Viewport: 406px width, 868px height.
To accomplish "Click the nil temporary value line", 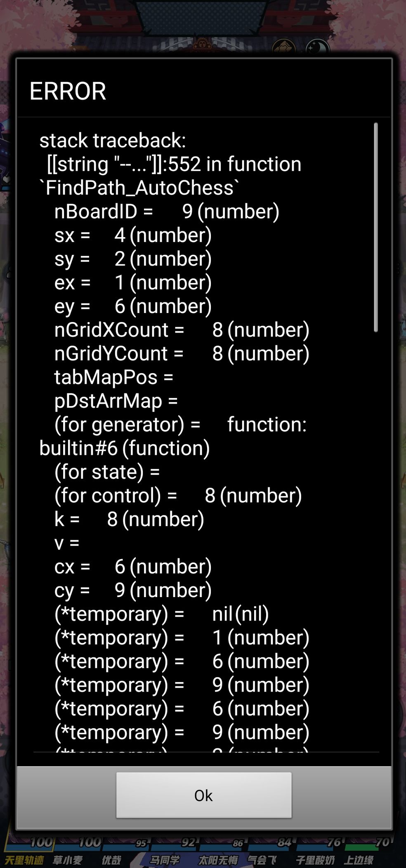I will point(161,614).
